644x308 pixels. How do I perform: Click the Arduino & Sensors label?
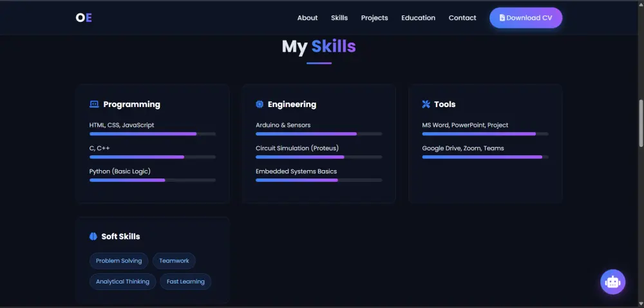click(x=283, y=125)
